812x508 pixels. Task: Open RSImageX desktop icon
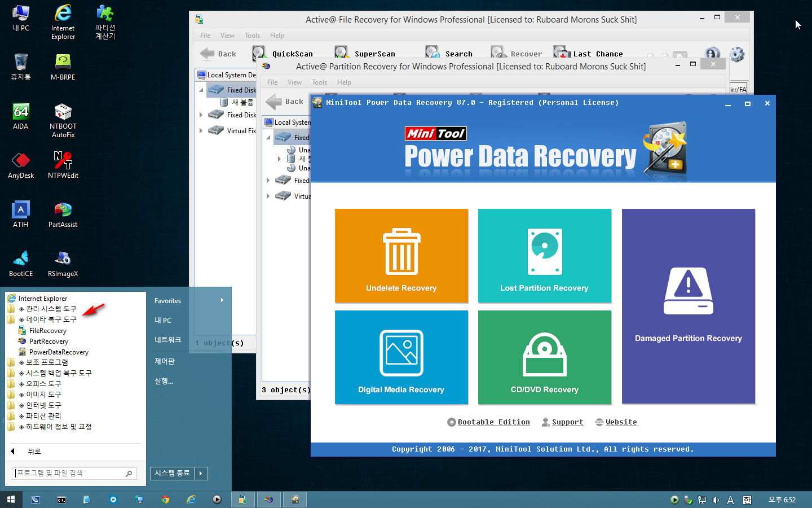(x=63, y=264)
